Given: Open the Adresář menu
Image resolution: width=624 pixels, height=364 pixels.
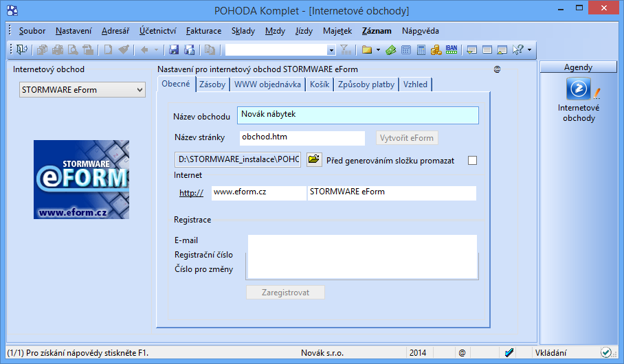Looking at the screenshot, I should coord(115,31).
